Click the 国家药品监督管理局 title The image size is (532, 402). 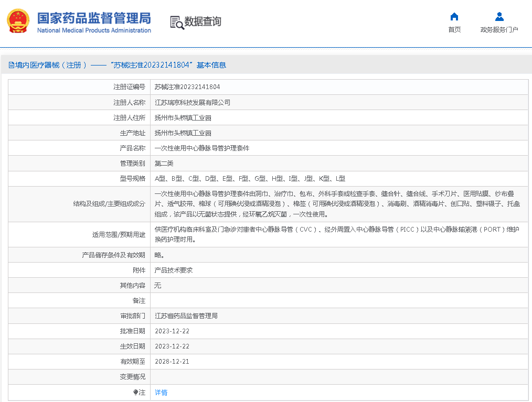click(94, 18)
